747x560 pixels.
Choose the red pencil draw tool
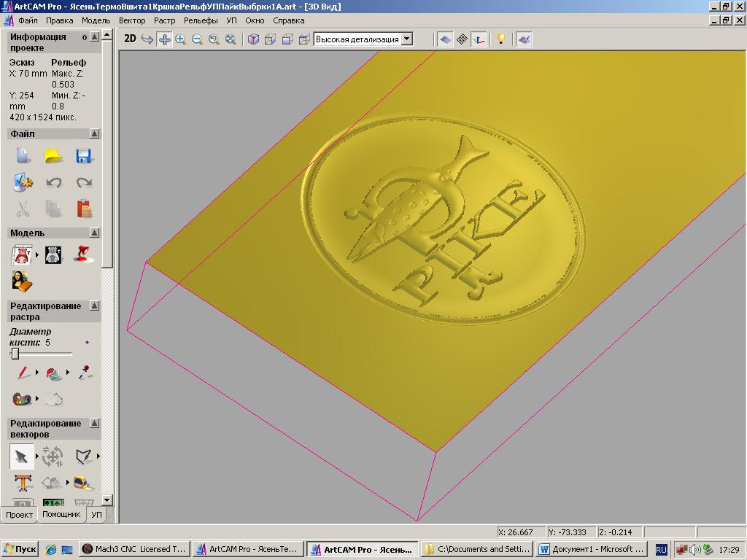(x=23, y=373)
